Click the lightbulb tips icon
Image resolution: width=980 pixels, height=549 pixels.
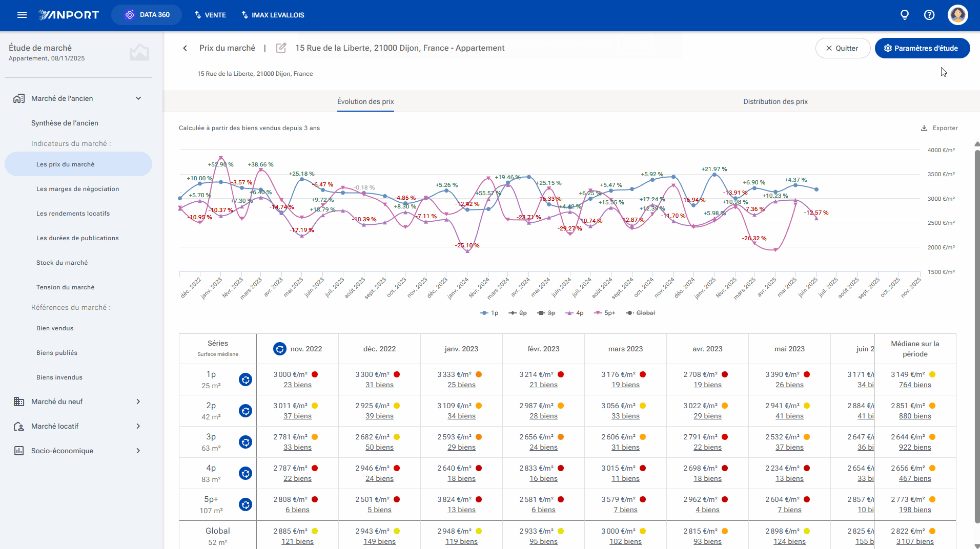[905, 15]
